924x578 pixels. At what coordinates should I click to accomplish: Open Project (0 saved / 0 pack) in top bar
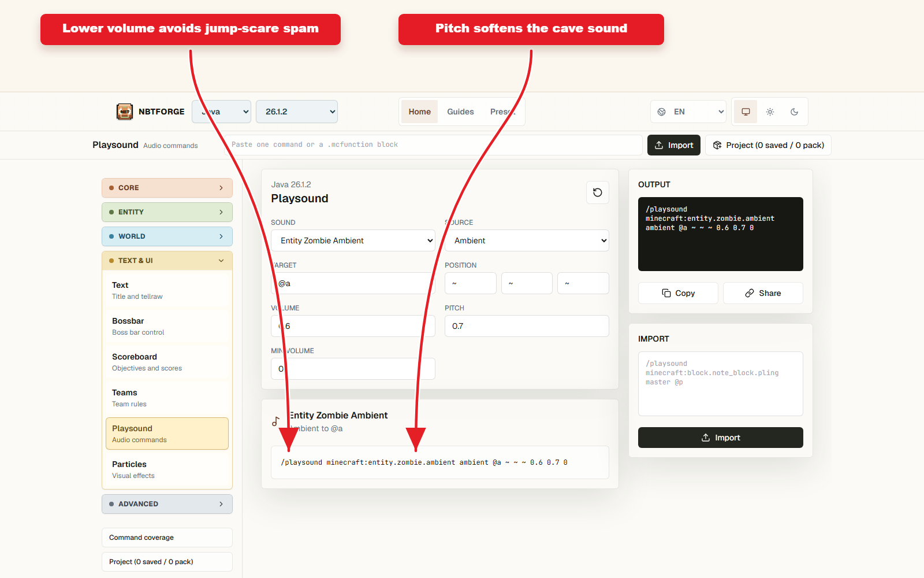pos(768,145)
